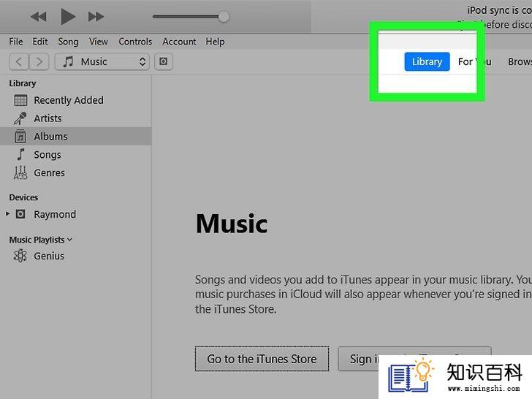The image size is (532, 399).
Task: Go forward with the right arrow button
Action: click(39, 61)
